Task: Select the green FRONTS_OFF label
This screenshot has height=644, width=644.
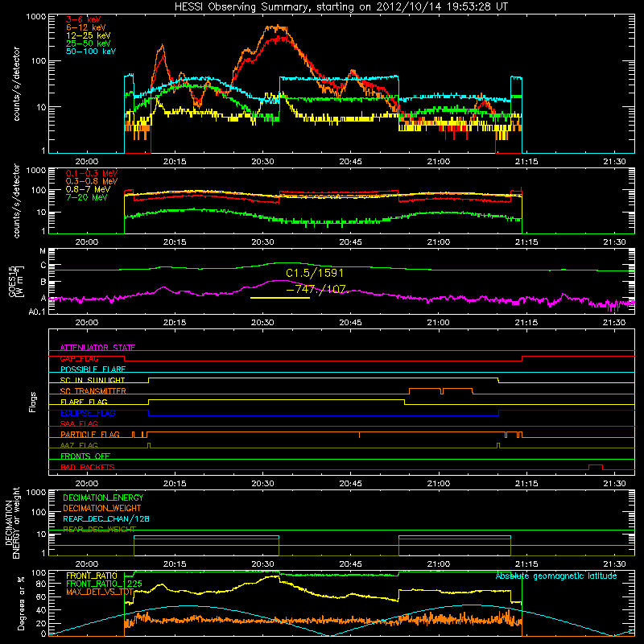Action: 85,456
